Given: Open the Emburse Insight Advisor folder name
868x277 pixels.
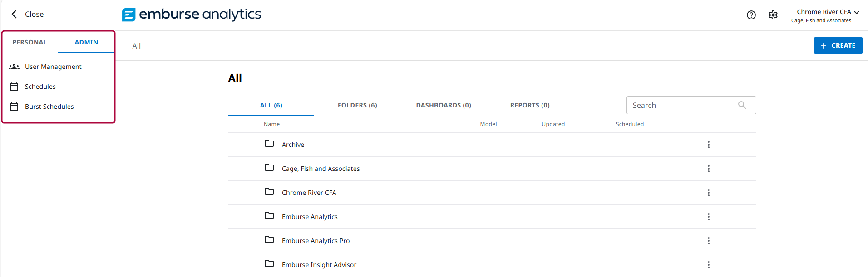Looking at the screenshot, I should coord(319,265).
